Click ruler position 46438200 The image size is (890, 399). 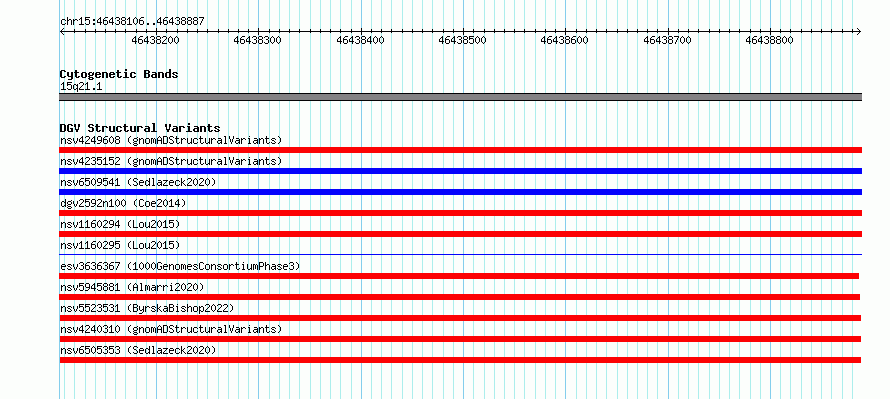click(156, 40)
